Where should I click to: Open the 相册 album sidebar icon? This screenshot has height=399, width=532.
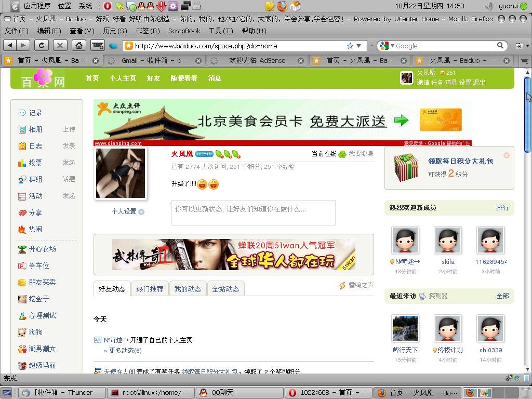pos(22,129)
